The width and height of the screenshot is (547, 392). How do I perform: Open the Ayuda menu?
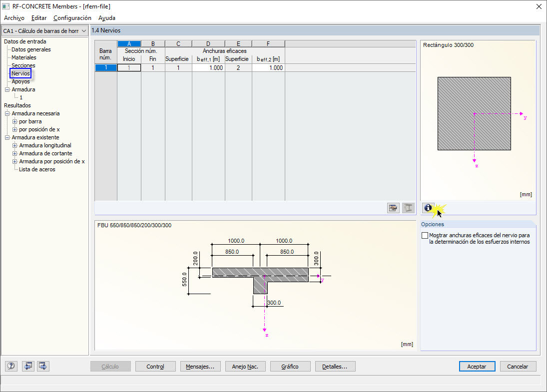(x=107, y=17)
